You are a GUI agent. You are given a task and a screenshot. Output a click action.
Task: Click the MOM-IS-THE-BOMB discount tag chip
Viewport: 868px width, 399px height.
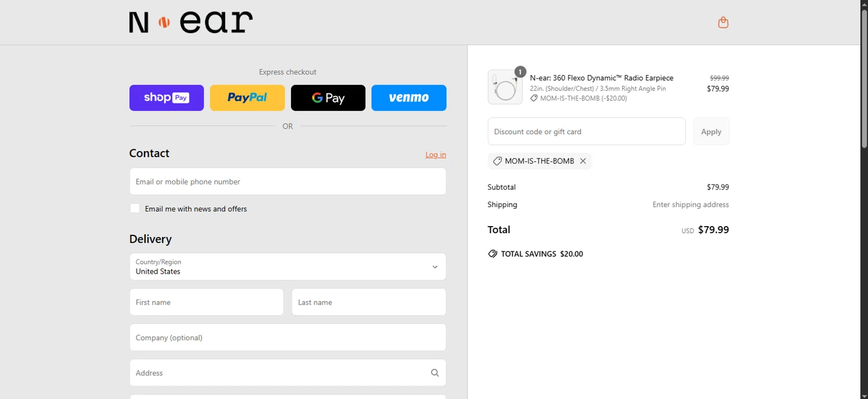click(x=539, y=161)
